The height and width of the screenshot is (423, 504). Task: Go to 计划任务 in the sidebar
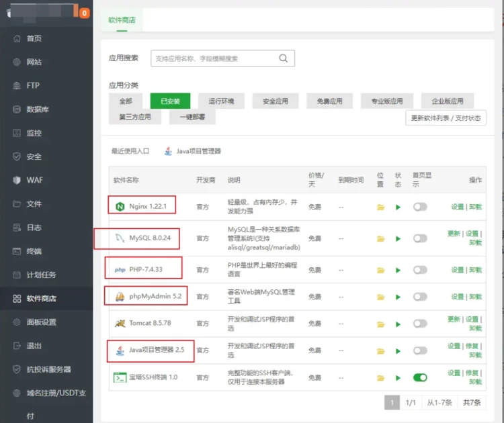pos(41,275)
